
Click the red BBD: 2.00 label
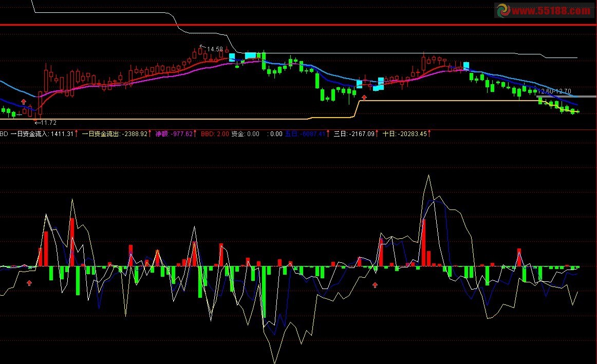click(214, 134)
